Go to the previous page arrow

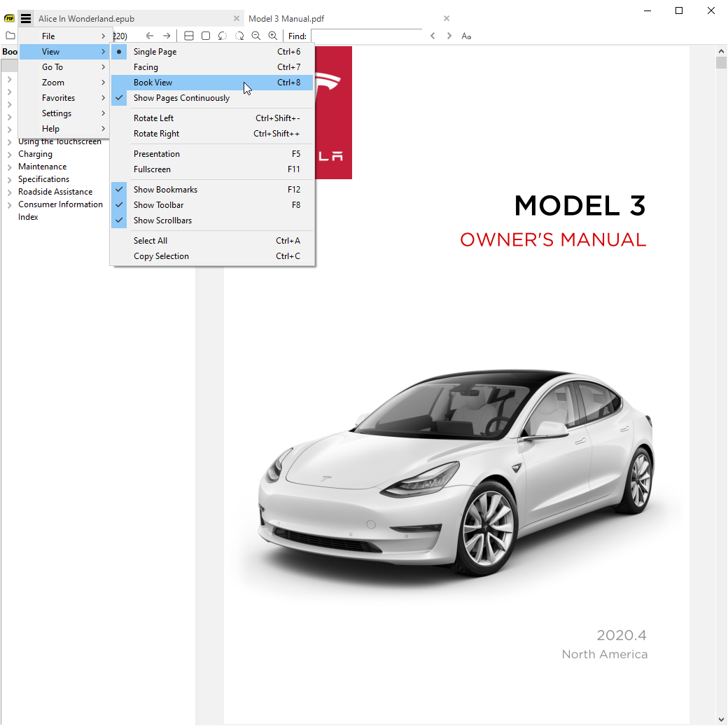(x=150, y=36)
